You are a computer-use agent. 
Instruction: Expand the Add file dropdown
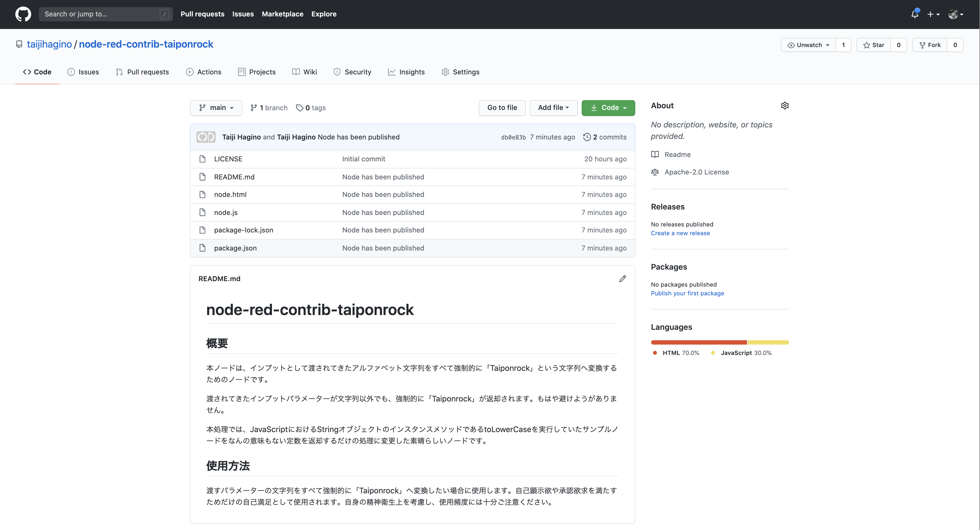point(553,107)
